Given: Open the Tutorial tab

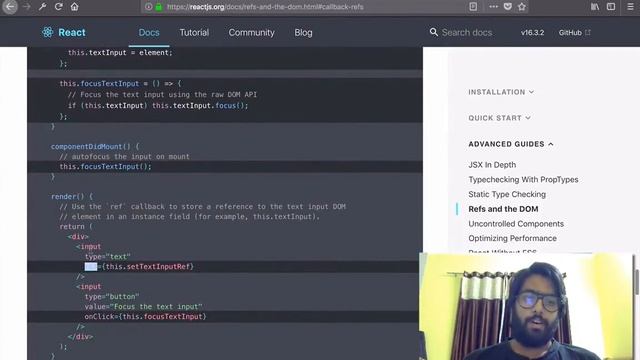Looking at the screenshot, I should [x=194, y=33].
